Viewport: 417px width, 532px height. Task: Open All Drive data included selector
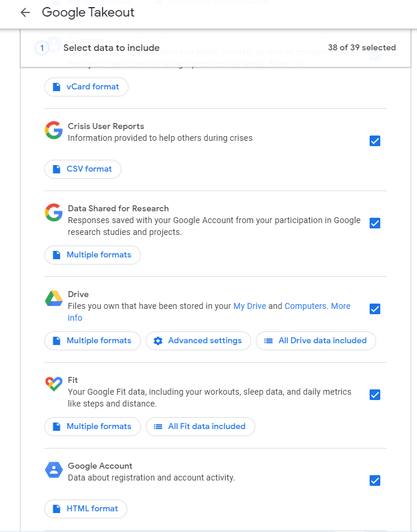click(x=316, y=341)
